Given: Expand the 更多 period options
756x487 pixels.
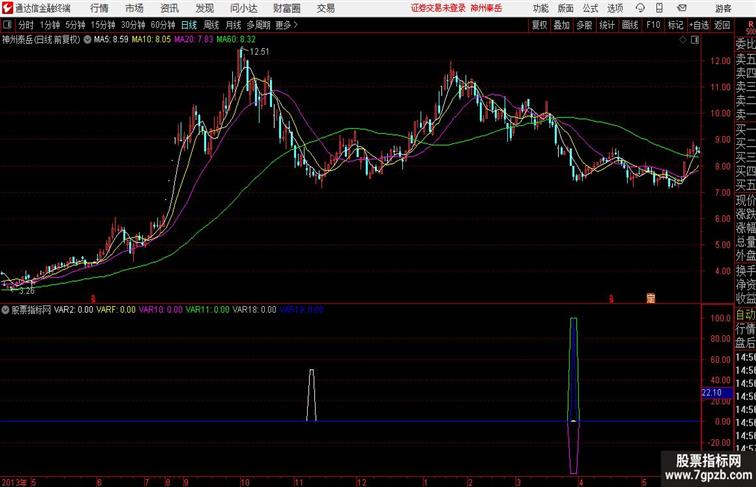Looking at the screenshot, I should click(286, 25).
